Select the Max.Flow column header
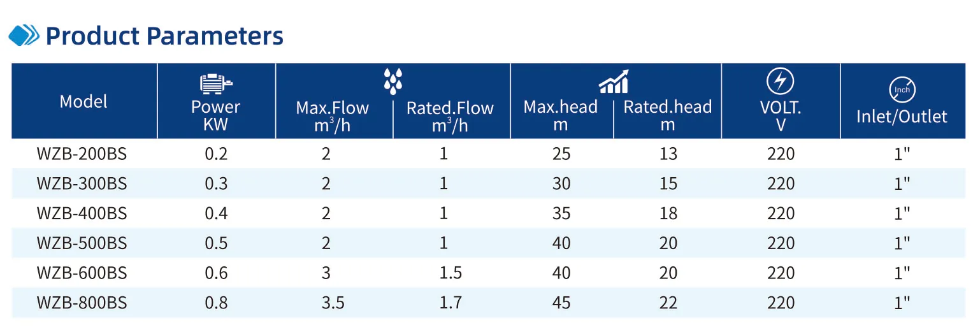 332,115
